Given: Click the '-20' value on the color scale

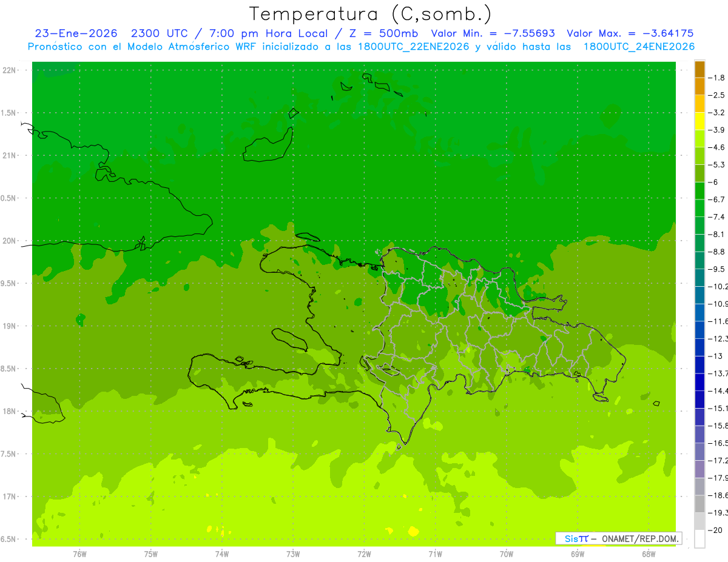Looking at the screenshot, I should (x=716, y=530).
